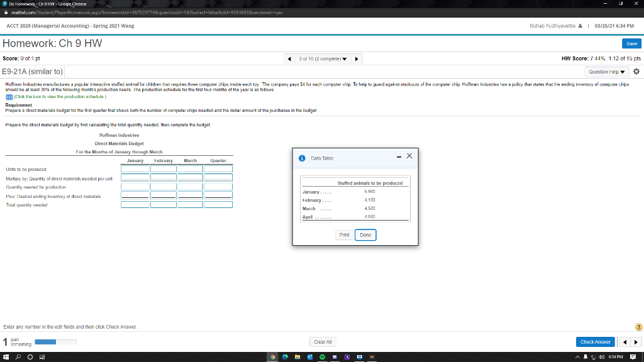This screenshot has width=644, height=362.
Task: Select January Units to be produced field
Action: tap(135, 169)
